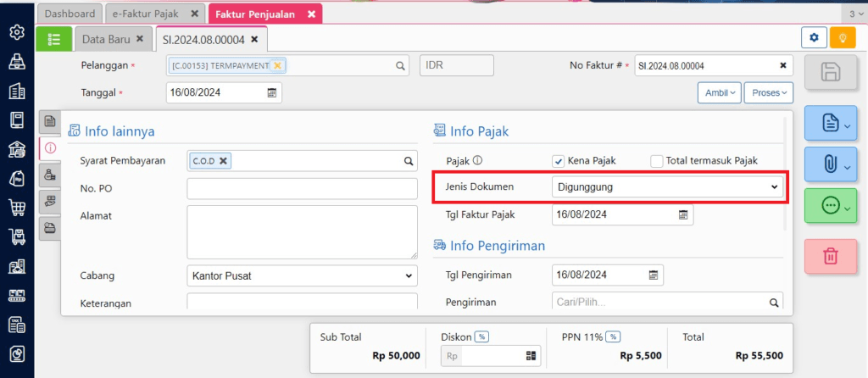
Task: Open the gear settings icon in left sidebar
Action: click(17, 33)
